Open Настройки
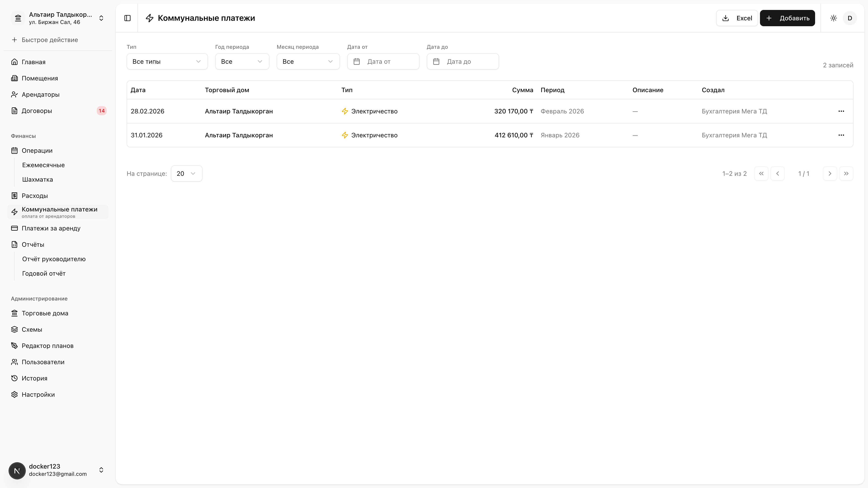 tap(58, 395)
